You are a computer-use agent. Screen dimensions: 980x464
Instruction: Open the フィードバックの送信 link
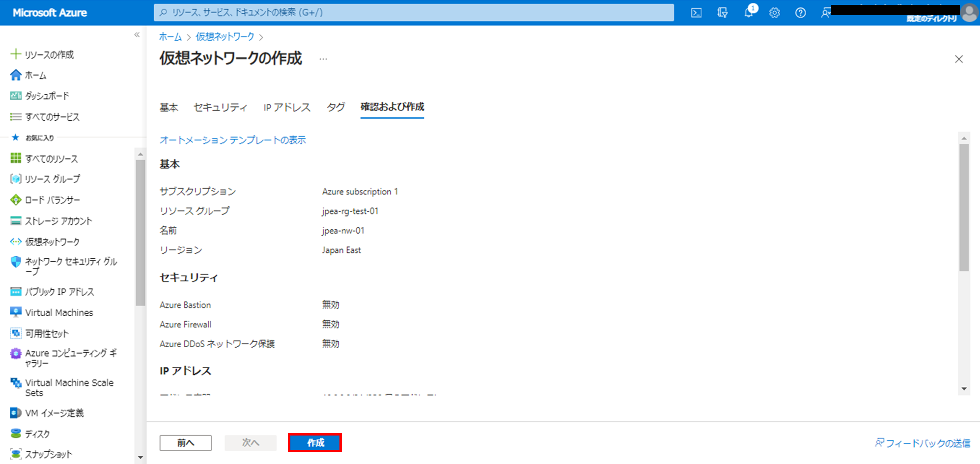pyautogui.click(x=923, y=443)
